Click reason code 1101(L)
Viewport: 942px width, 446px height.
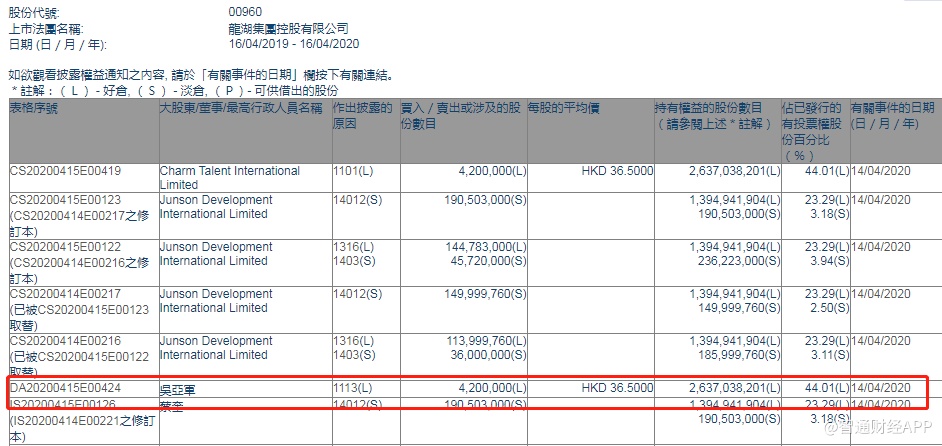pyautogui.click(x=353, y=171)
